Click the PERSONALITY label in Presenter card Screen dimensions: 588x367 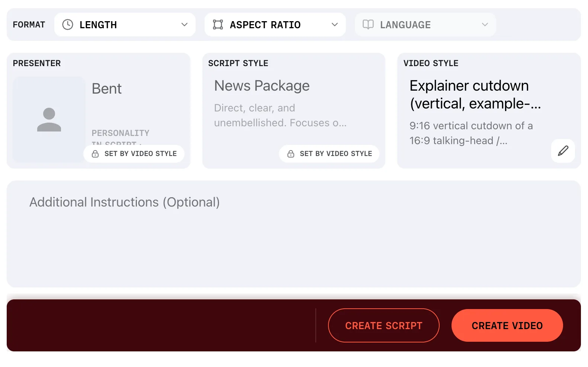pos(121,133)
